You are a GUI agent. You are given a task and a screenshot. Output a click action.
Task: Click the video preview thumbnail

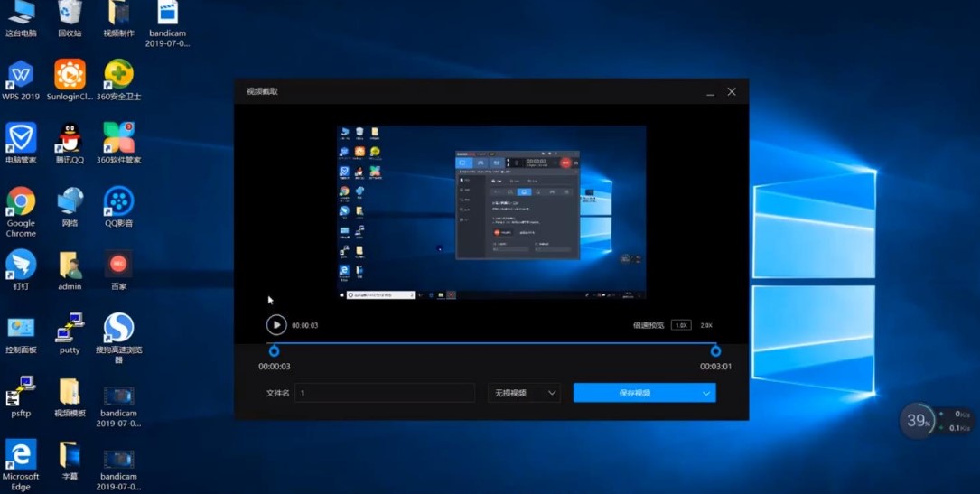[491, 212]
